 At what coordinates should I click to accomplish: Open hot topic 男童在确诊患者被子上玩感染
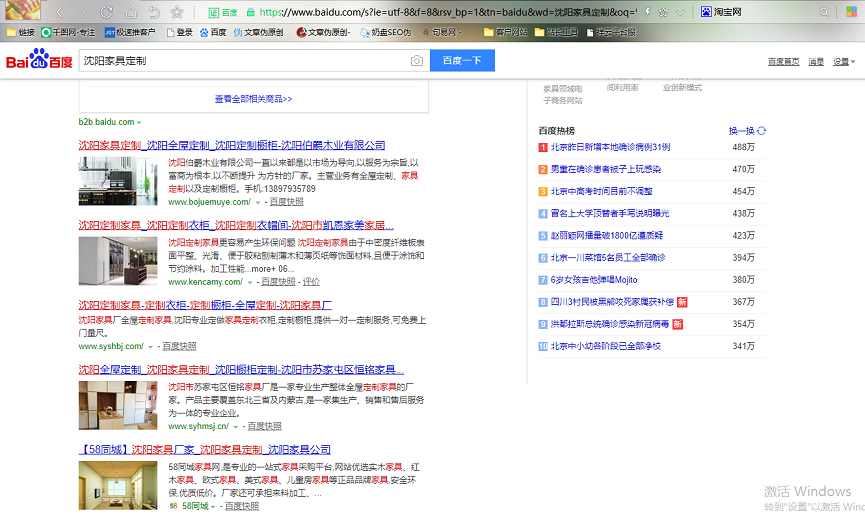(606, 169)
